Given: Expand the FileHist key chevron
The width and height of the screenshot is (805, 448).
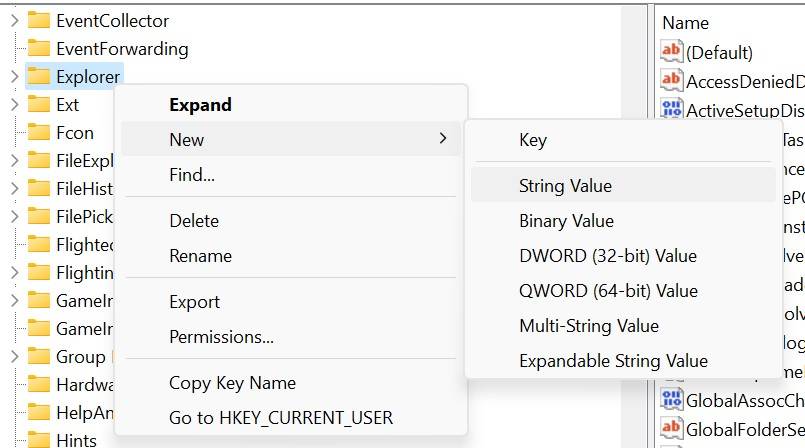Looking at the screenshot, I should coord(14,189).
